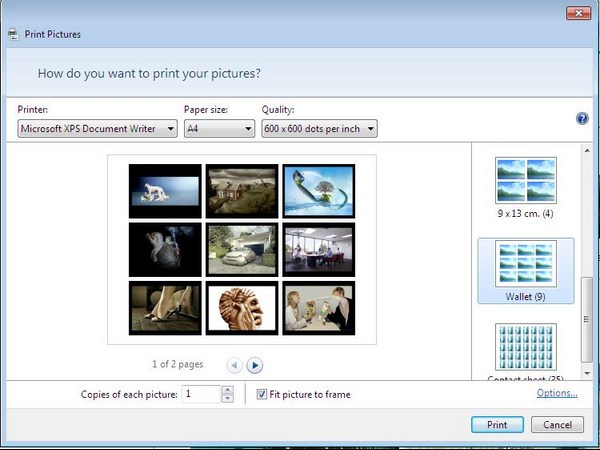Click the office meeting picture in preview
The height and width of the screenshot is (450, 600).
319,249
